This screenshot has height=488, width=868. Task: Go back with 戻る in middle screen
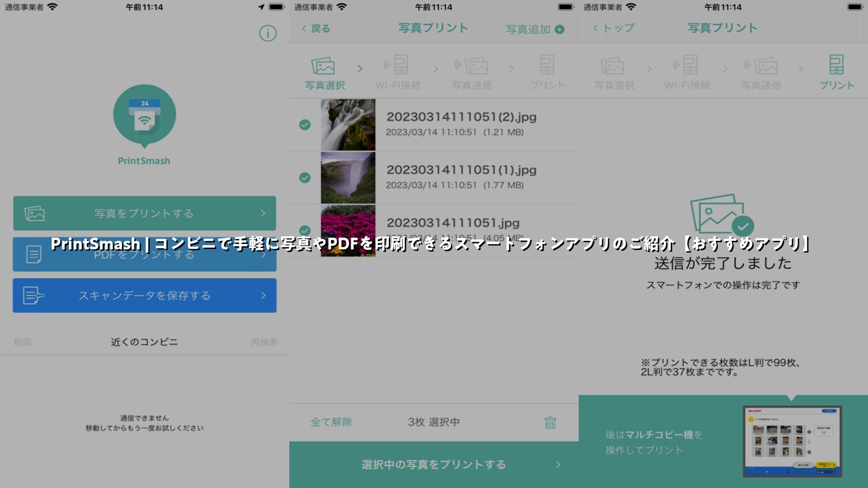(316, 28)
